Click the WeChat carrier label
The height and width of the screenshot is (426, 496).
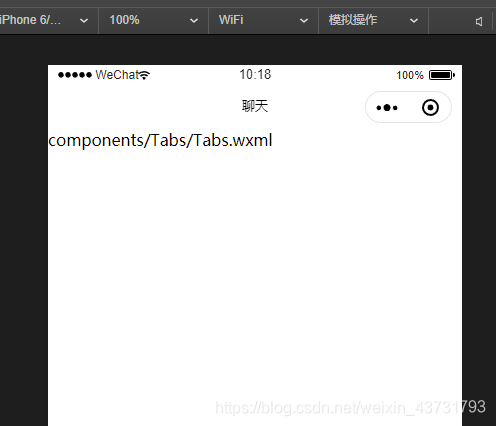(x=117, y=75)
